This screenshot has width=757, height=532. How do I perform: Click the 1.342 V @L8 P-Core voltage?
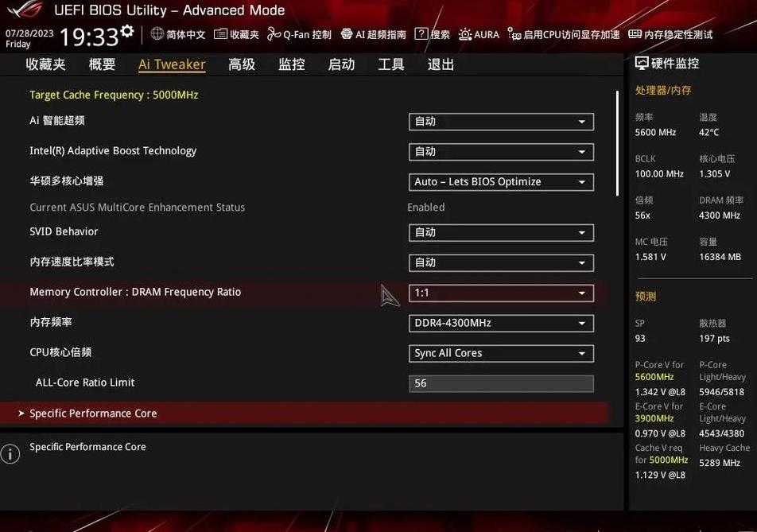[660, 392]
